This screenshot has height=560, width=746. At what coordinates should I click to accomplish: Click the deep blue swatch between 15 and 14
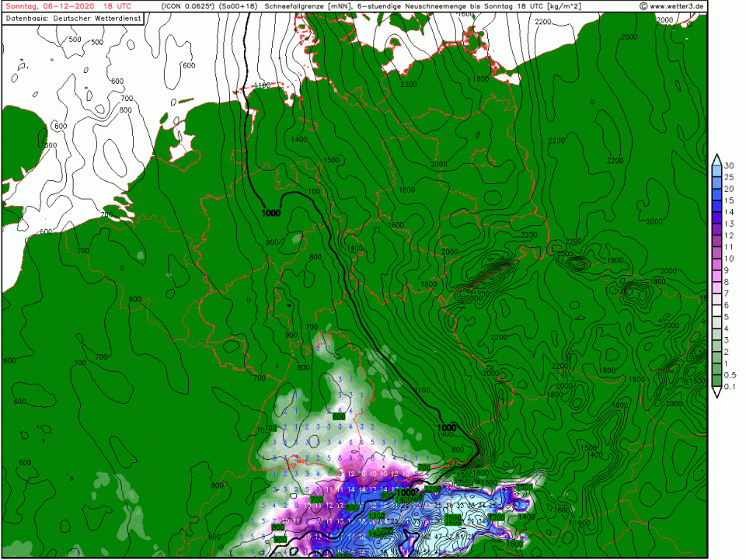click(718, 206)
